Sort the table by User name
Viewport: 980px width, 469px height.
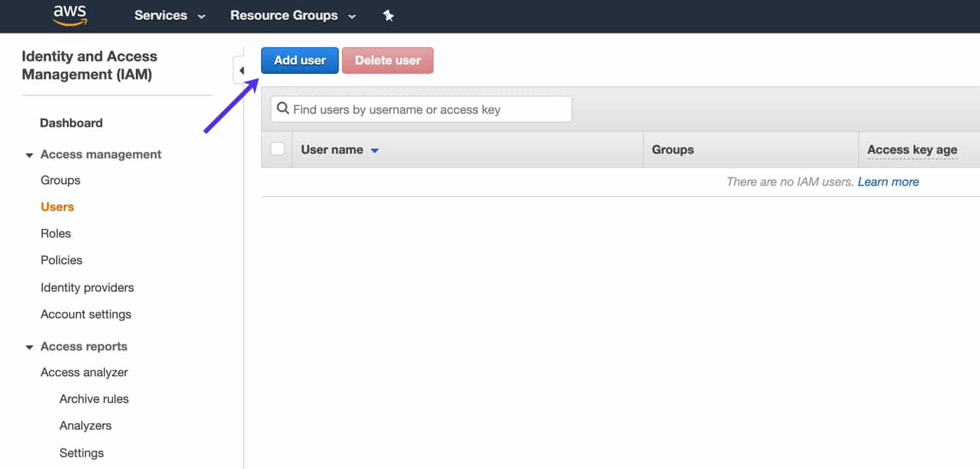pos(339,149)
